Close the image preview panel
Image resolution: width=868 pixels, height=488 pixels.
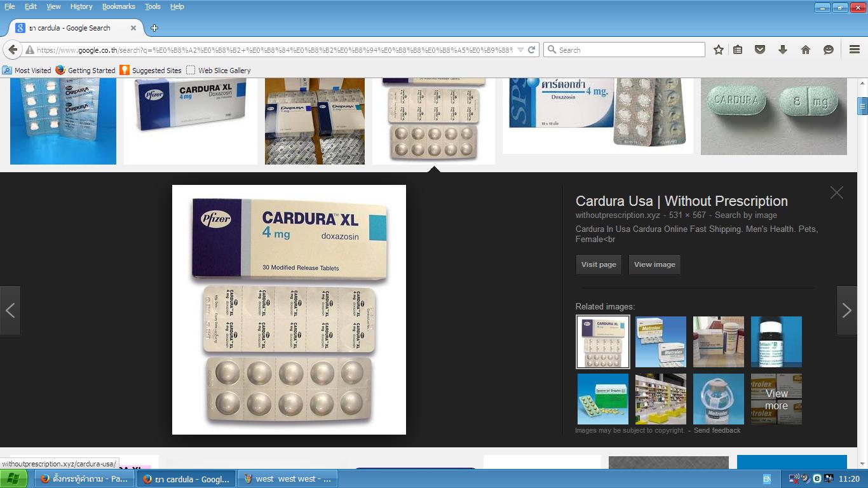836,193
